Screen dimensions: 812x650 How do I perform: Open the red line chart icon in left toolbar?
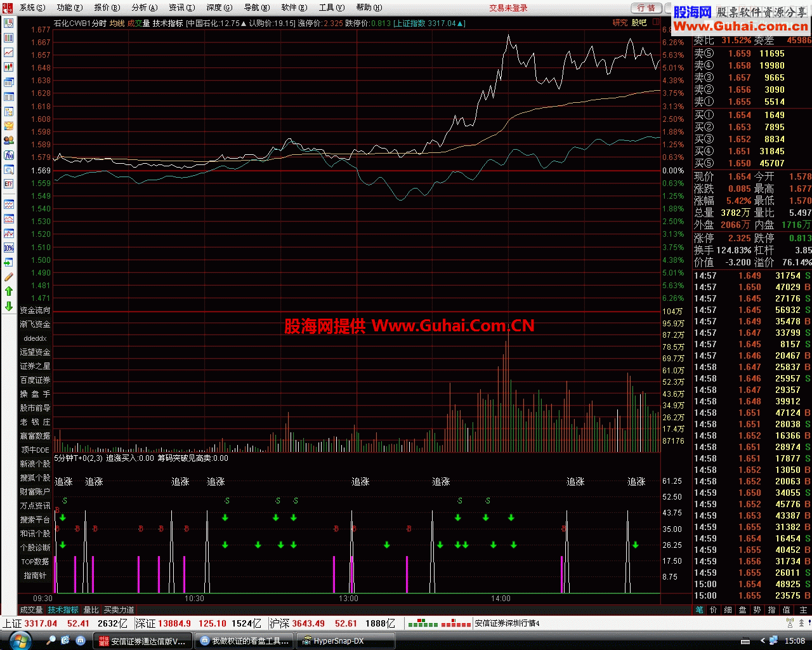tap(9, 52)
